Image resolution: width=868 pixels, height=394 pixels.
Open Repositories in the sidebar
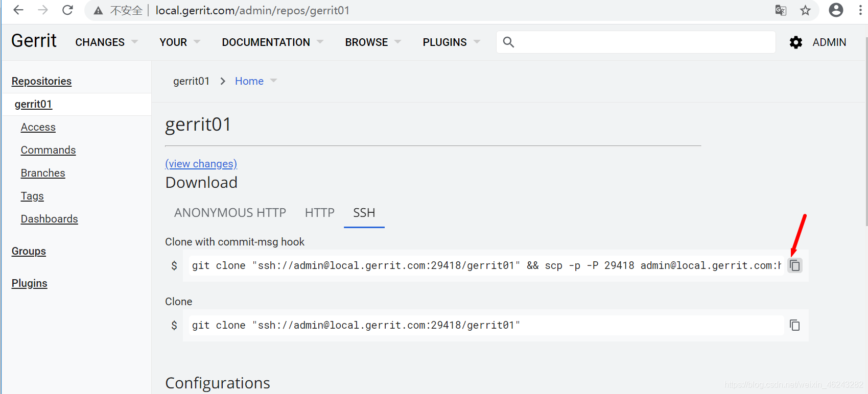pos(41,81)
